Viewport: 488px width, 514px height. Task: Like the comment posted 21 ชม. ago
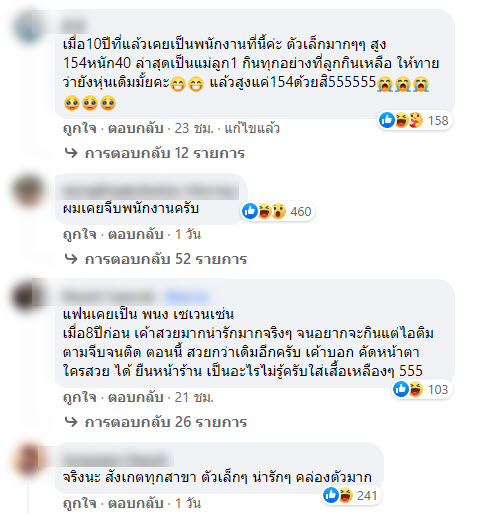click(80, 397)
